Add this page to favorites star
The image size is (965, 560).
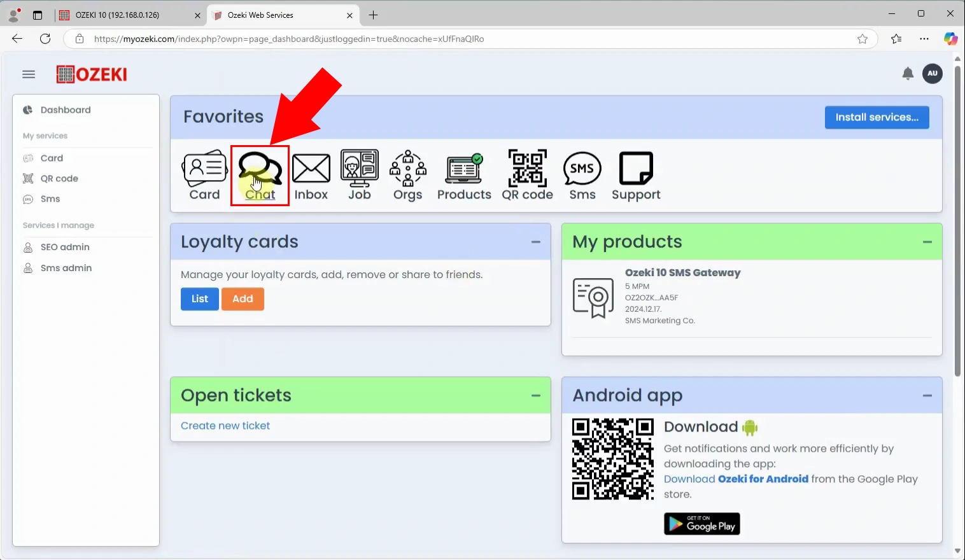point(863,39)
